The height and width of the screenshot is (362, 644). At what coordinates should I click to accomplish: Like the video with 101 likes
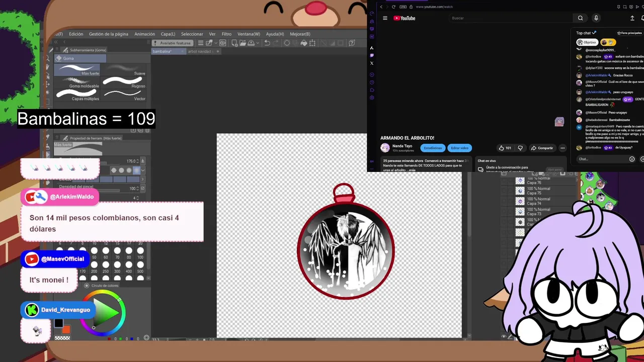505,148
